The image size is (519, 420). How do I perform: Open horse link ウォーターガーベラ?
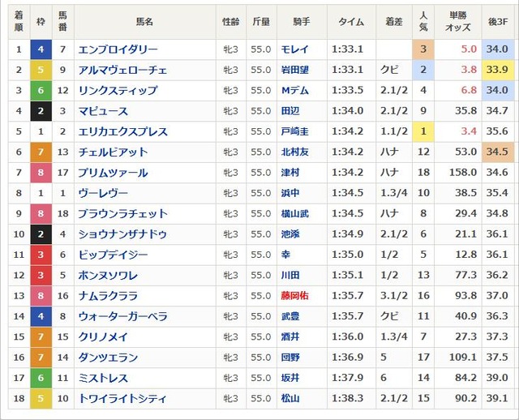pyautogui.click(x=122, y=316)
